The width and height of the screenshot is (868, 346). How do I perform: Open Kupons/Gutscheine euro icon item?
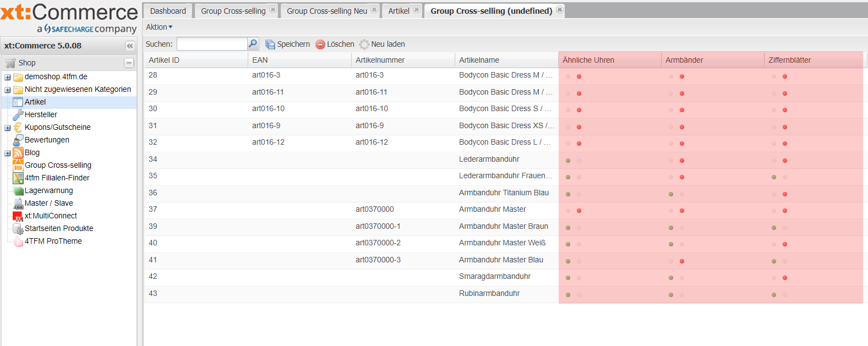[x=18, y=127]
